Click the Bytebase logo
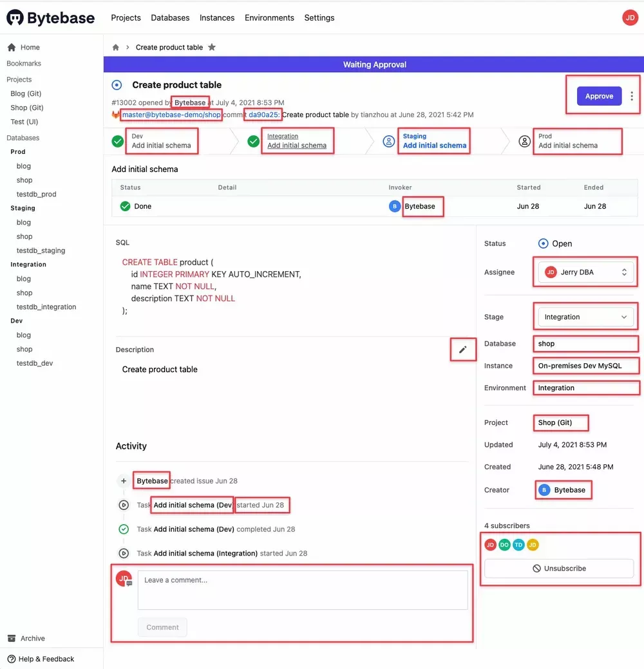This screenshot has width=644, height=669. (51, 17)
